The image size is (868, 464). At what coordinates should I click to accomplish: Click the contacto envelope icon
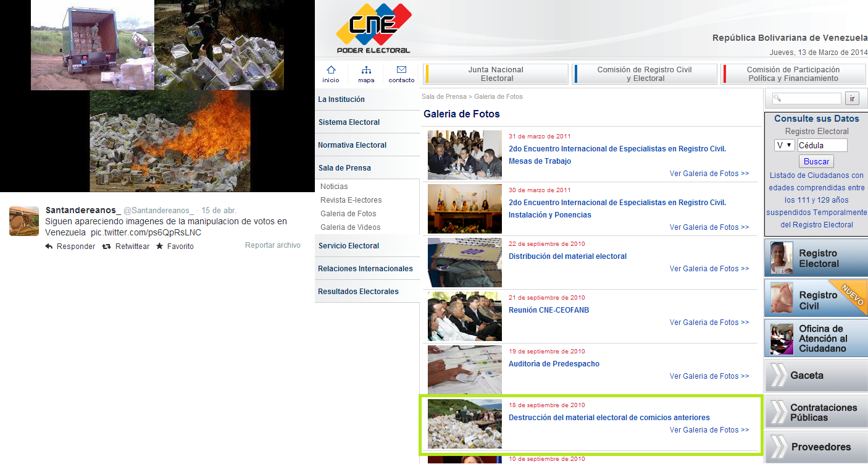tap(401, 70)
